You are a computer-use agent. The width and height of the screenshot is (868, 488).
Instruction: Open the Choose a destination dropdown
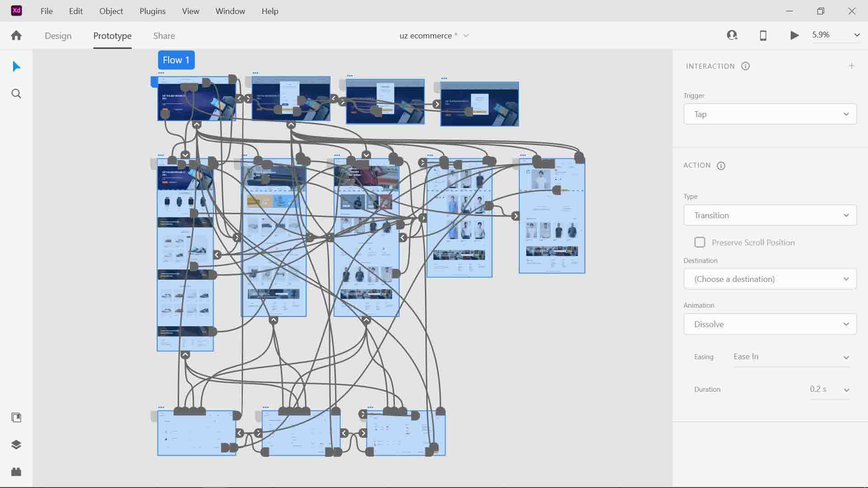(770, 279)
